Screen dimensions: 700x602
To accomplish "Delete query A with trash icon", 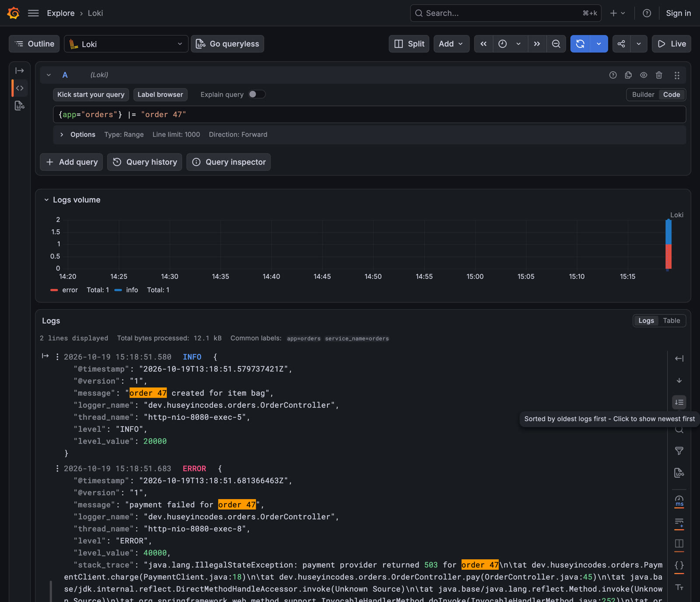I will pyautogui.click(x=659, y=75).
